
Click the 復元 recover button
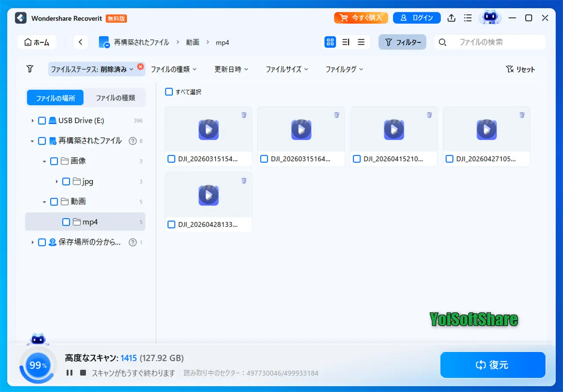pos(493,365)
